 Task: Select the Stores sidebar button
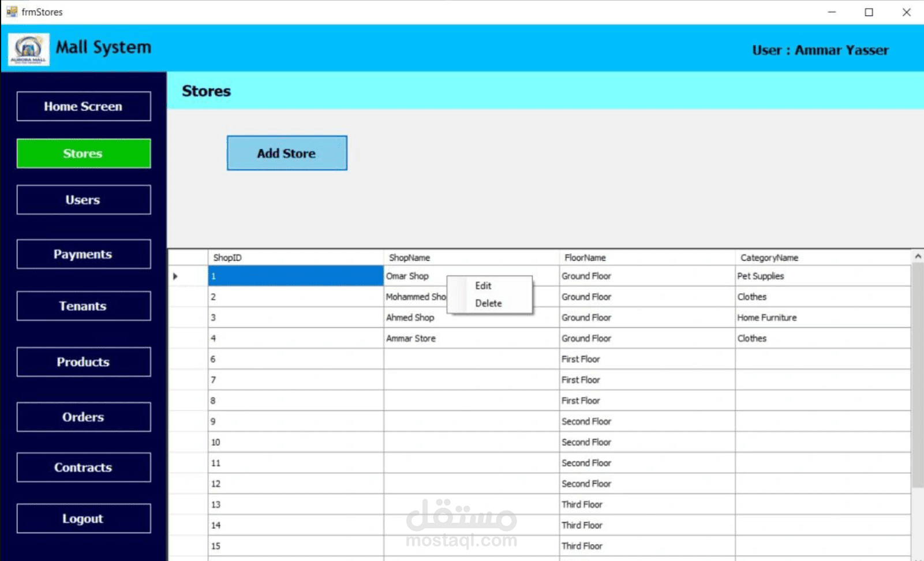click(x=84, y=154)
